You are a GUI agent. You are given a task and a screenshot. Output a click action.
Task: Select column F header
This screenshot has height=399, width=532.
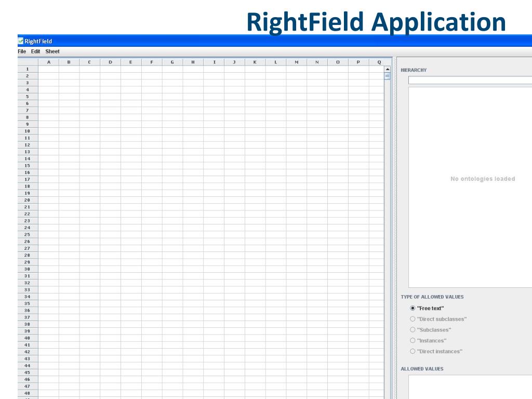pos(152,62)
